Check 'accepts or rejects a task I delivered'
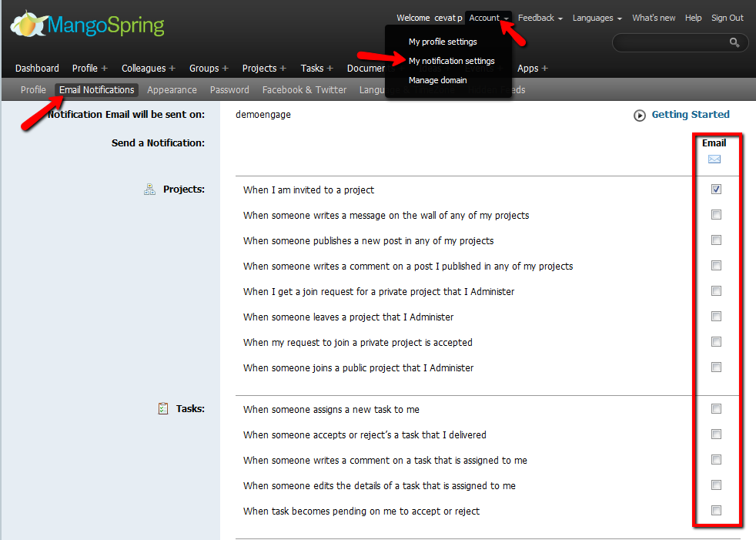The height and width of the screenshot is (540, 756). pyautogui.click(x=717, y=434)
